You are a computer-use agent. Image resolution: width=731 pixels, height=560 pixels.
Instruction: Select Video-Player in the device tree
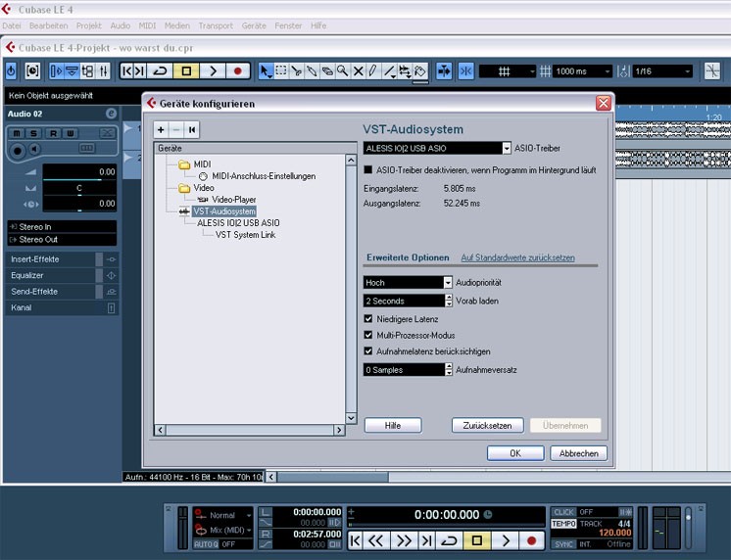point(233,200)
